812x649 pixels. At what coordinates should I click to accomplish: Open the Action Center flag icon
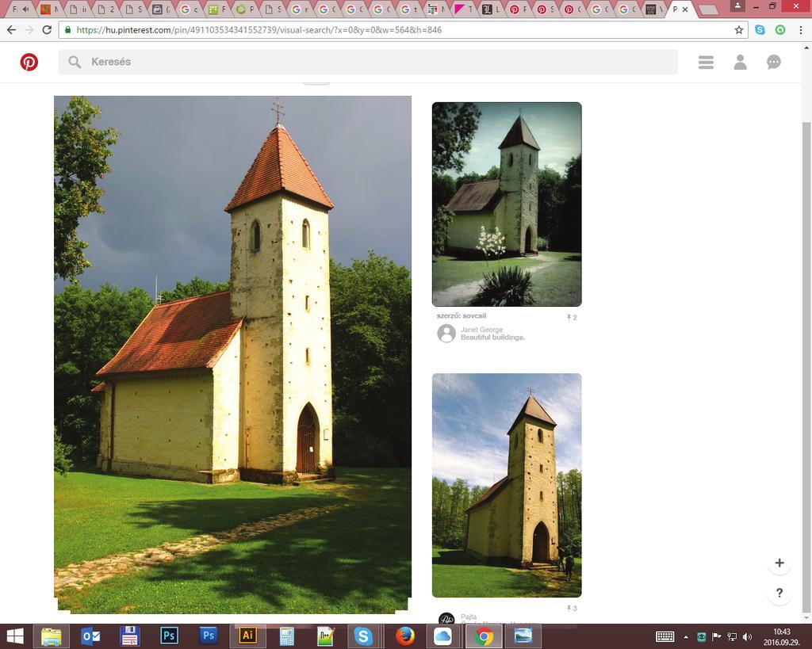point(717,636)
